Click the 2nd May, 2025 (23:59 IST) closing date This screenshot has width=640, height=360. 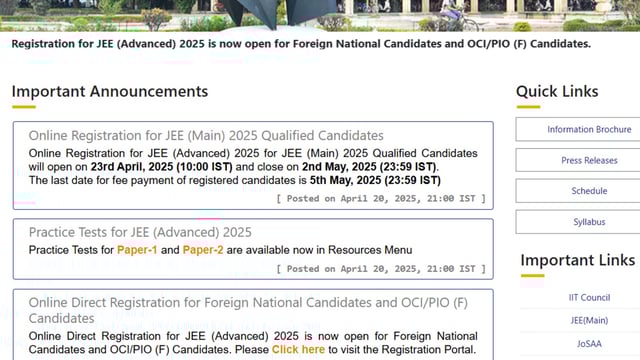tap(369, 167)
